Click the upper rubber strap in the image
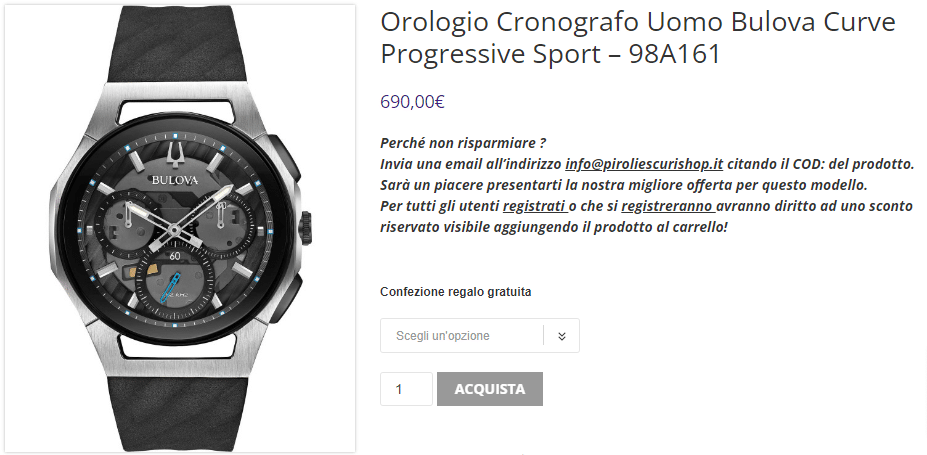927x455 pixels. [176, 44]
